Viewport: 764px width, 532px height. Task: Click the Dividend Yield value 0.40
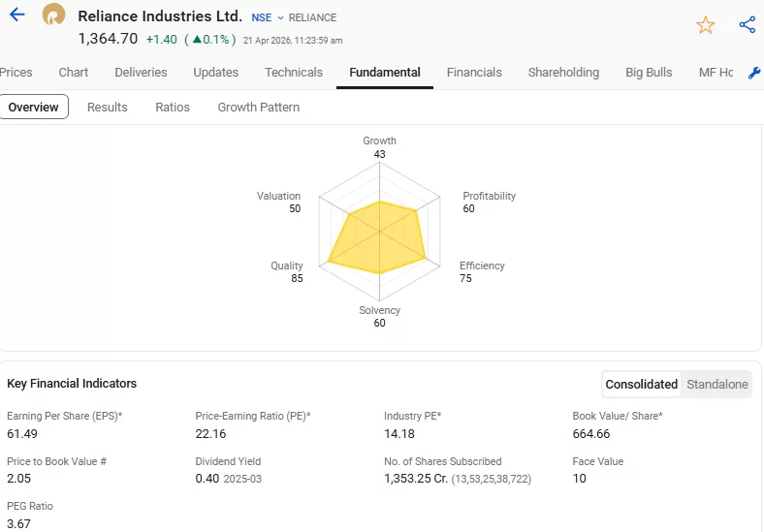coord(207,479)
